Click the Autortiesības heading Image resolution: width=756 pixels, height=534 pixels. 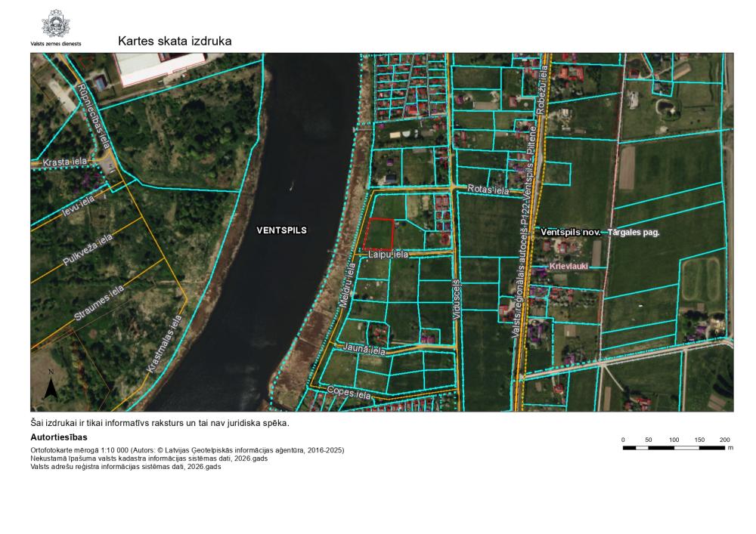pyautogui.click(x=58, y=437)
